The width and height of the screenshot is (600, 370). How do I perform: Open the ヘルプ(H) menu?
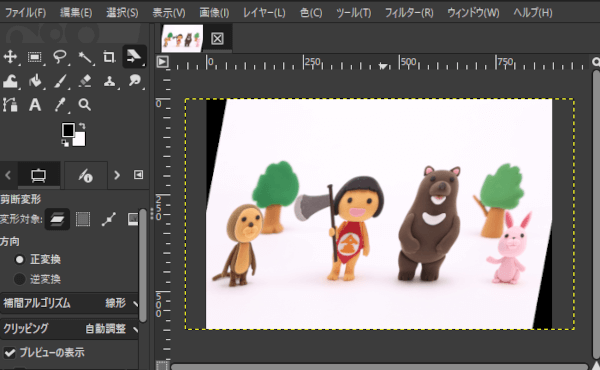coord(532,13)
